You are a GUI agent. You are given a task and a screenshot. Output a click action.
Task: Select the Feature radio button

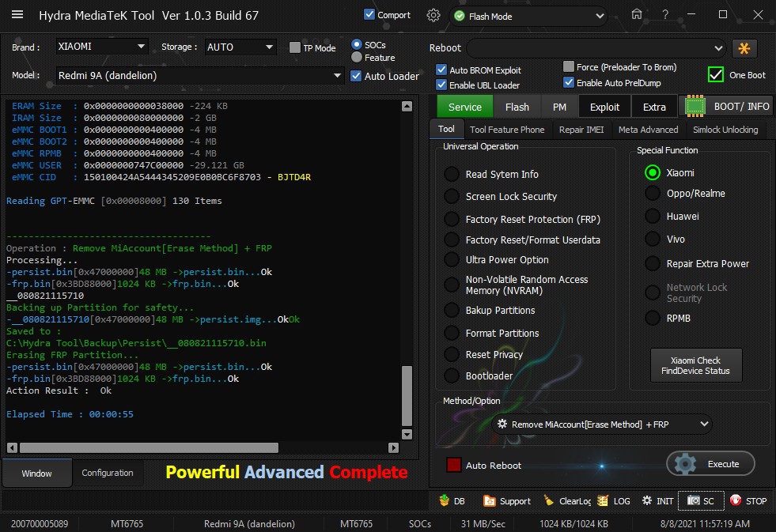[x=356, y=58]
